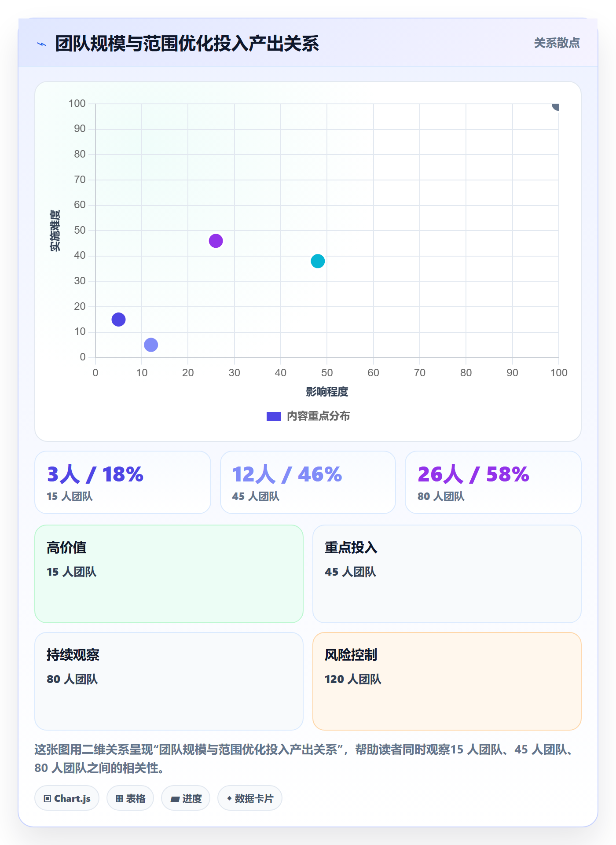Click the chart title 团队规模与范围优化投入产出关系

[187, 44]
